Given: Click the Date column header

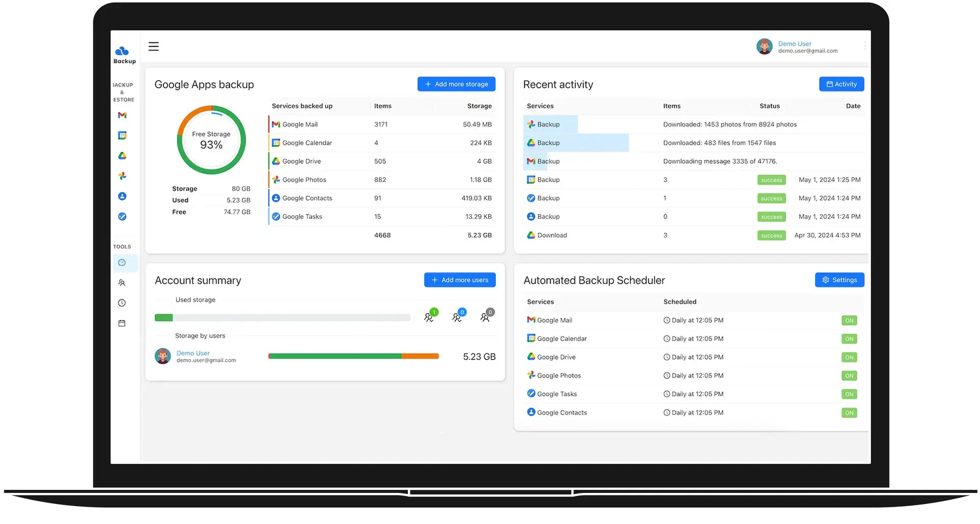Looking at the screenshot, I should pos(853,106).
